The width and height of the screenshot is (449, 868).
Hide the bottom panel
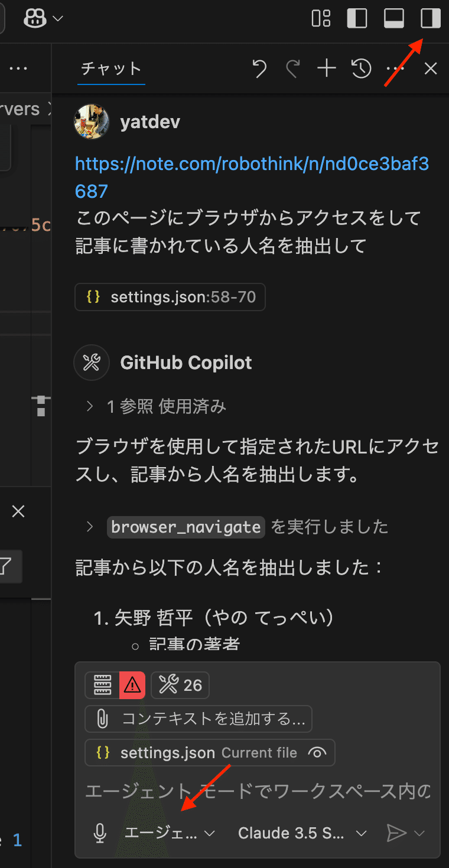click(x=393, y=18)
